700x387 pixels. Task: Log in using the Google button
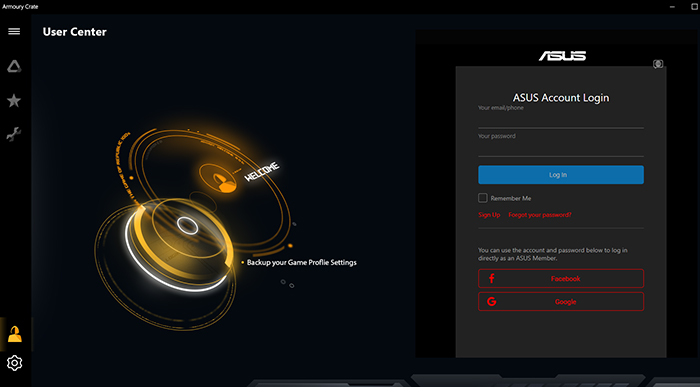tap(561, 302)
